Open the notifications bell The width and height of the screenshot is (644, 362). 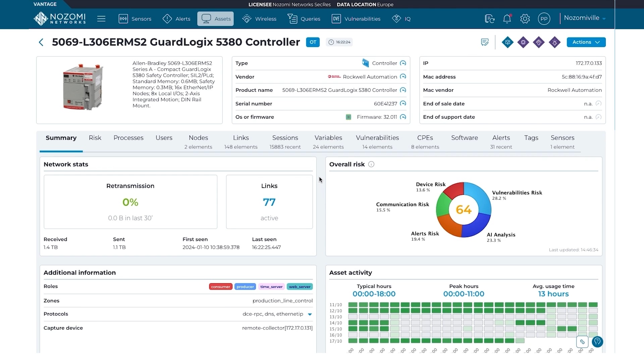(x=507, y=19)
